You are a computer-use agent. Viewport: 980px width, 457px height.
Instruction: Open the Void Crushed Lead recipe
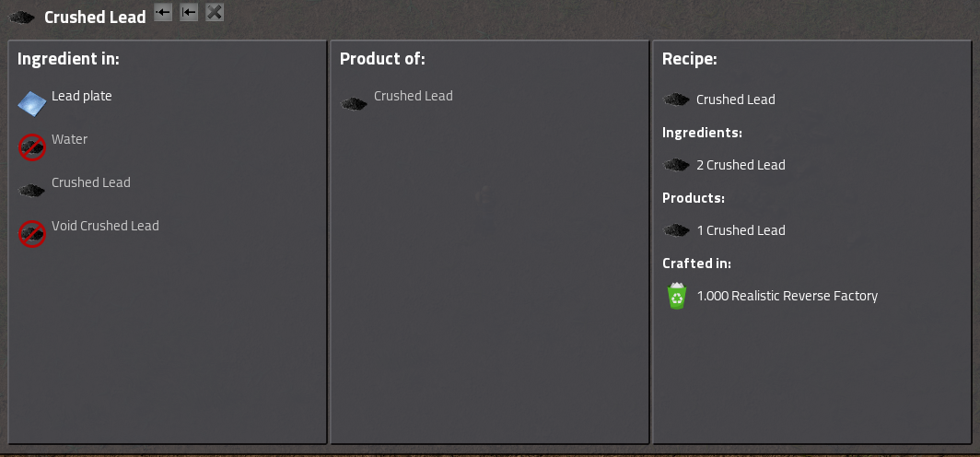click(105, 226)
